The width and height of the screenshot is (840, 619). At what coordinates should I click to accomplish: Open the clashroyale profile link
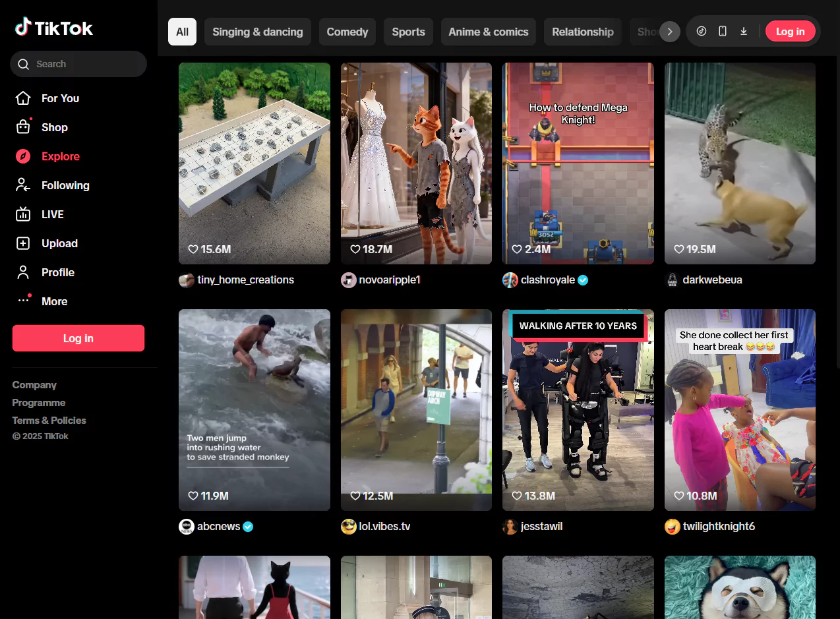(548, 280)
